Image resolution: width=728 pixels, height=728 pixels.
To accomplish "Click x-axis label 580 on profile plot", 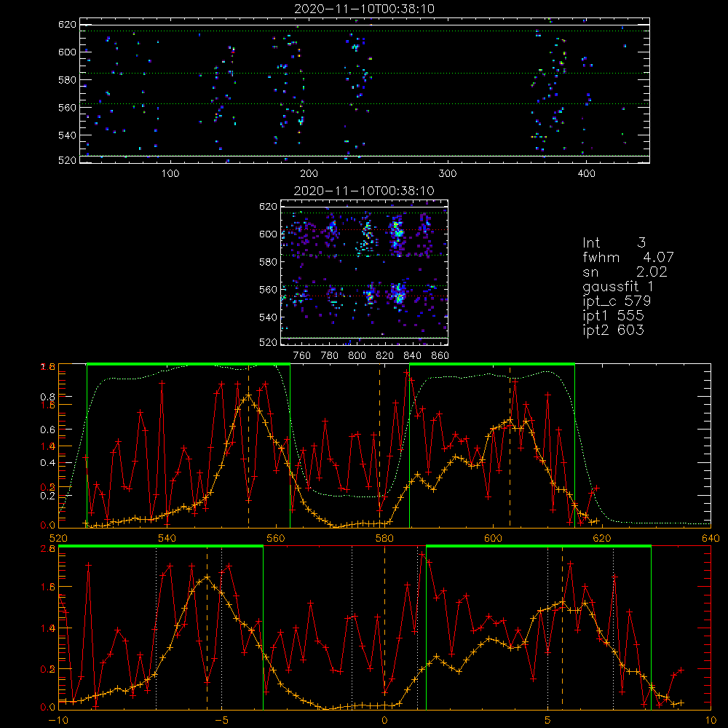I will coord(384,539).
